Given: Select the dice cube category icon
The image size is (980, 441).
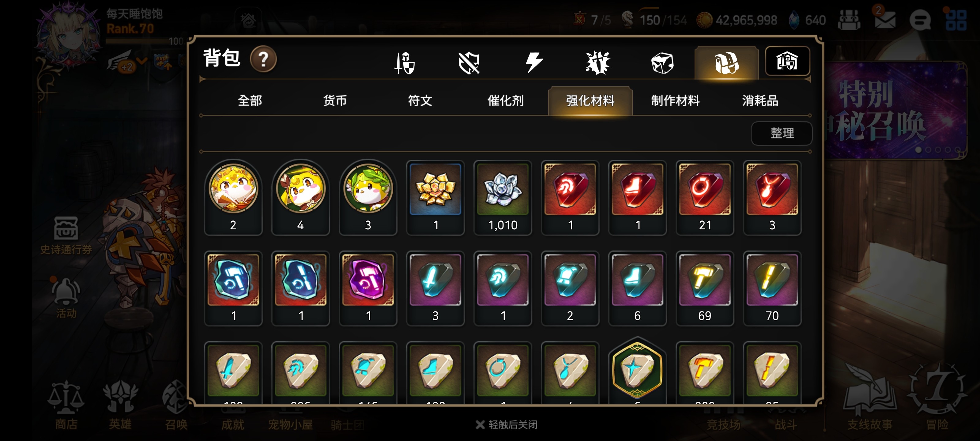Looking at the screenshot, I should point(662,63).
